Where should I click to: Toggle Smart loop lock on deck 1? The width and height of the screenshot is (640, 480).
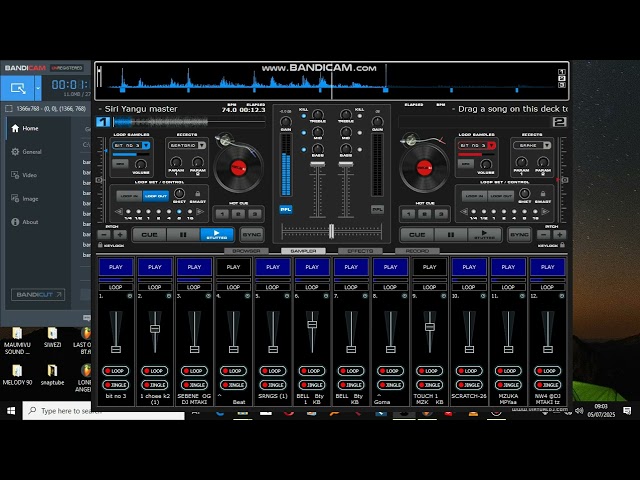[198, 193]
